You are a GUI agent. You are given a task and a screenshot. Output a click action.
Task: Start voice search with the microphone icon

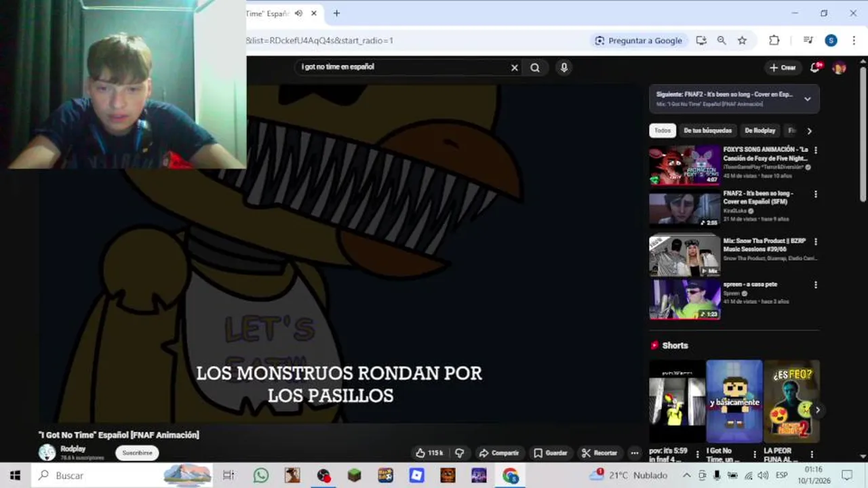[564, 67]
